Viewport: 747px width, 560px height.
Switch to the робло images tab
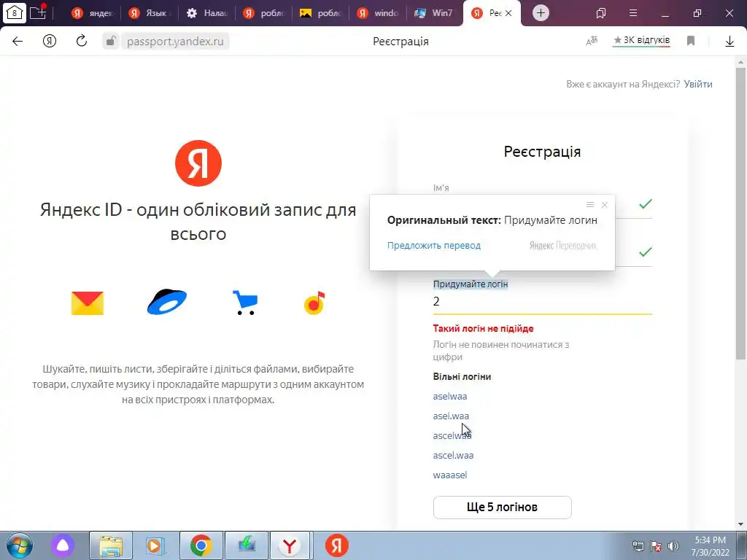pyautogui.click(x=321, y=13)
